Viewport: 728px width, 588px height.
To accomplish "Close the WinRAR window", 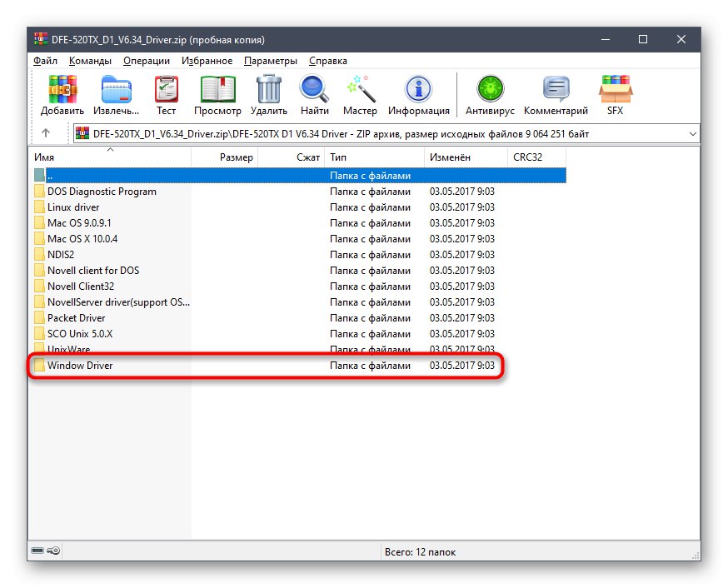I will [681, 39].
